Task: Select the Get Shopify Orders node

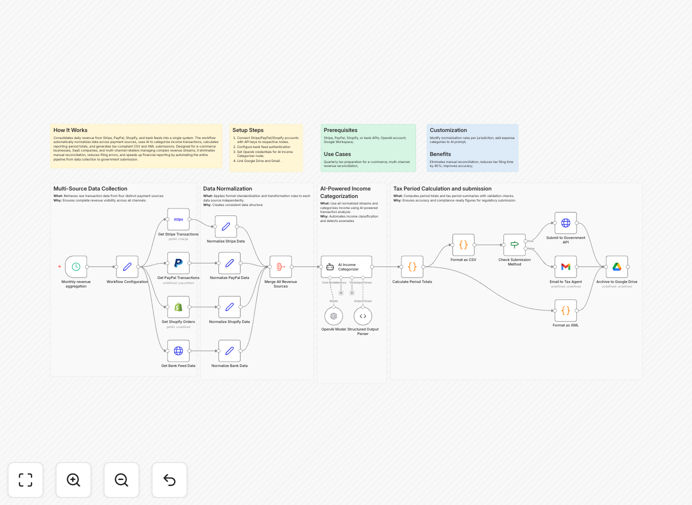Action: click(178, 307)
